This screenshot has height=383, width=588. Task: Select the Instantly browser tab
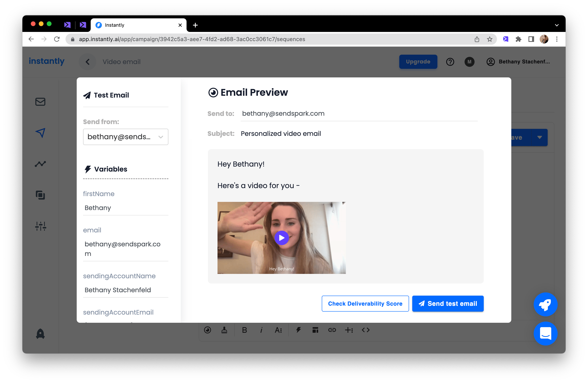click(138, 25)
